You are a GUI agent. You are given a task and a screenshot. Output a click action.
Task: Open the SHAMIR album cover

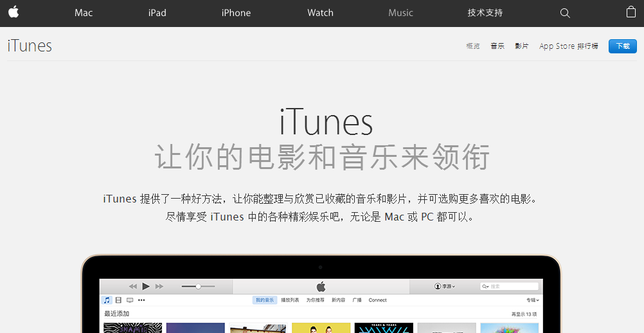click(132, 328)
